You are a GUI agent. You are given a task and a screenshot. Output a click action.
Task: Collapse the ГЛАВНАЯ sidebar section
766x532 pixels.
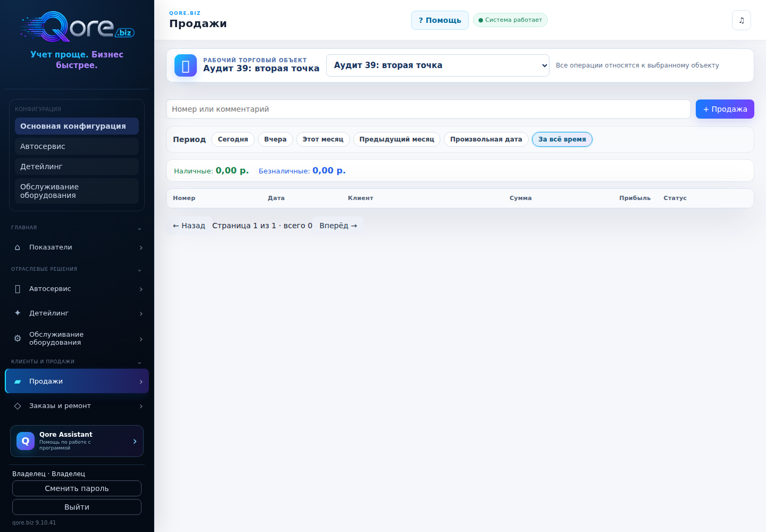click(x=139, y=228)
